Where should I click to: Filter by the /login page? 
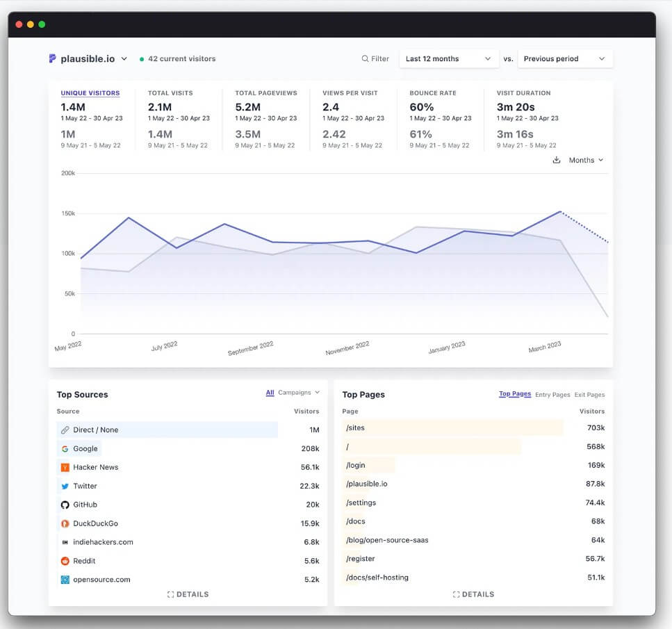[356, 465]
